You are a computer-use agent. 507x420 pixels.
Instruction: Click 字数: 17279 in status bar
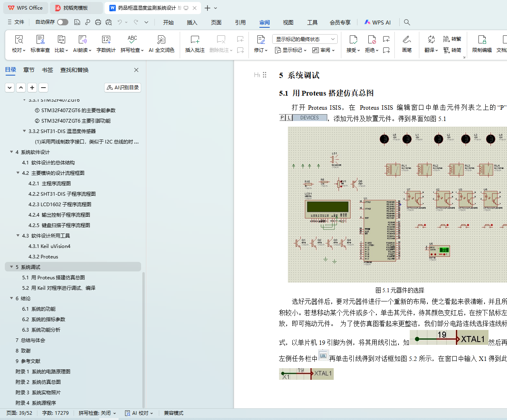click(x=55, y=413)
